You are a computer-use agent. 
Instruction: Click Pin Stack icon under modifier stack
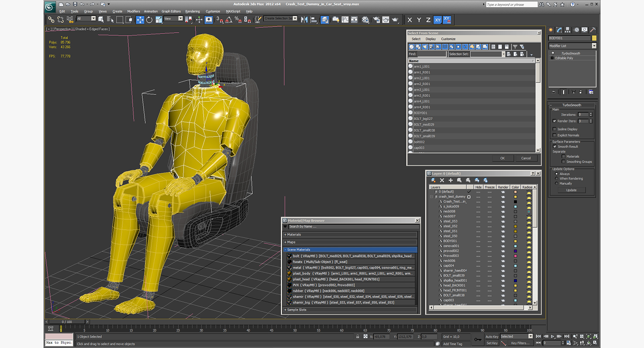coord(553,92)
